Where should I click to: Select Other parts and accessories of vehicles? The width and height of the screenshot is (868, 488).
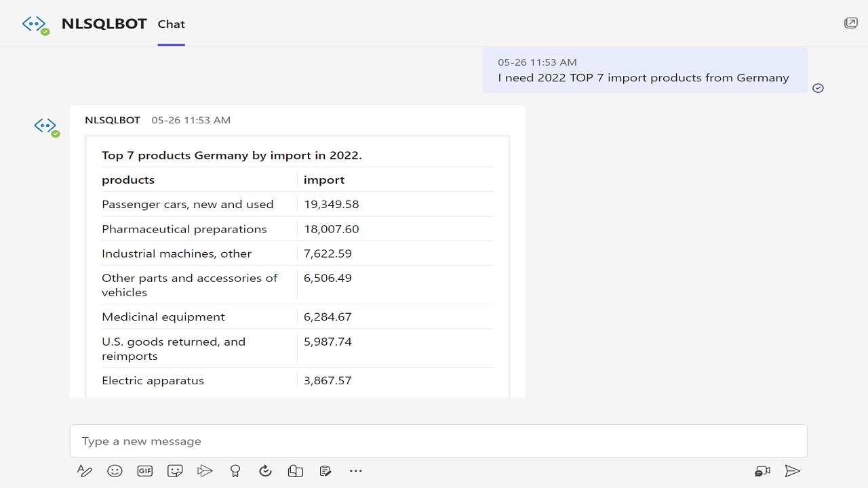pos(190,285)
